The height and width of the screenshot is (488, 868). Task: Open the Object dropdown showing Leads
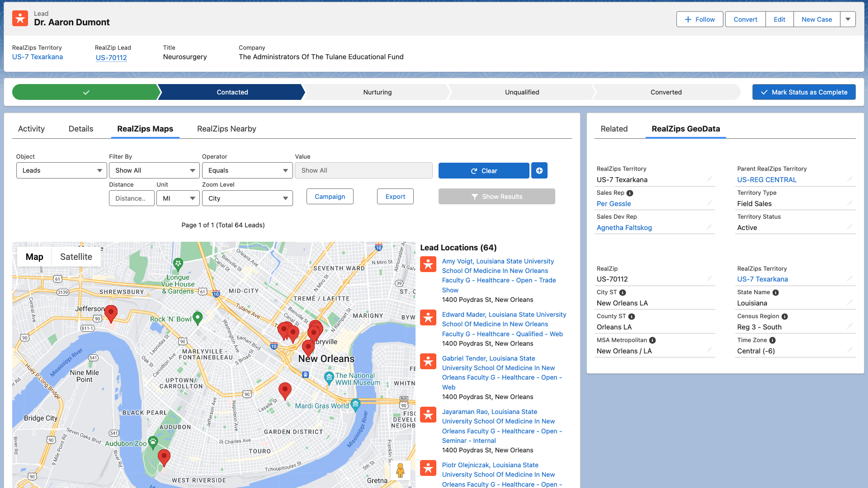click(x=61, y=170)
